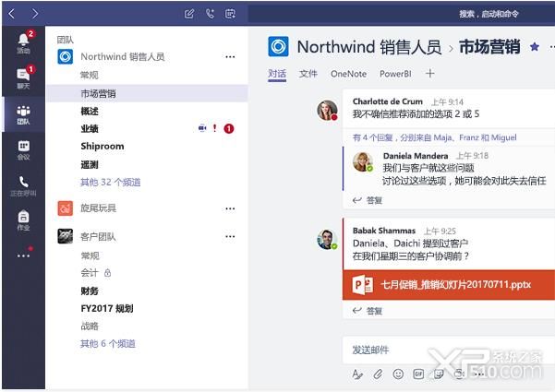Click Daniela Mandera's avatar
Screen dimensions: 555x392
(x=363, y=162)
